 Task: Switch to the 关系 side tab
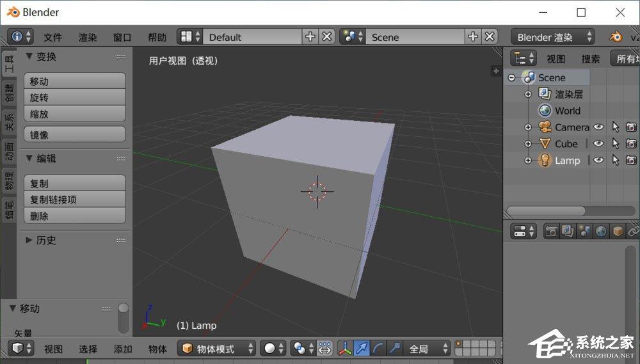9,123
